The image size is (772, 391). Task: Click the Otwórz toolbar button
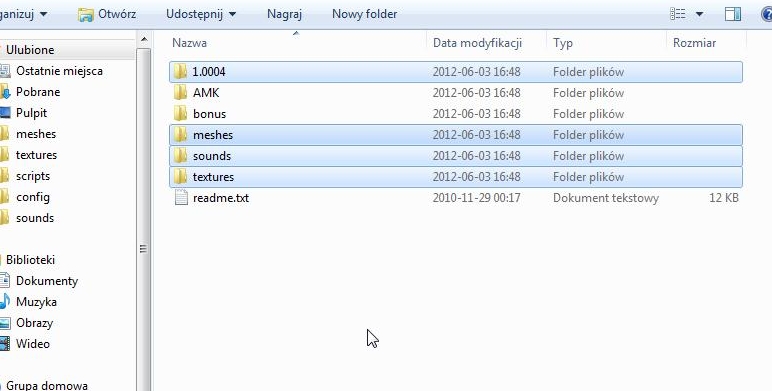pos(107,14)
